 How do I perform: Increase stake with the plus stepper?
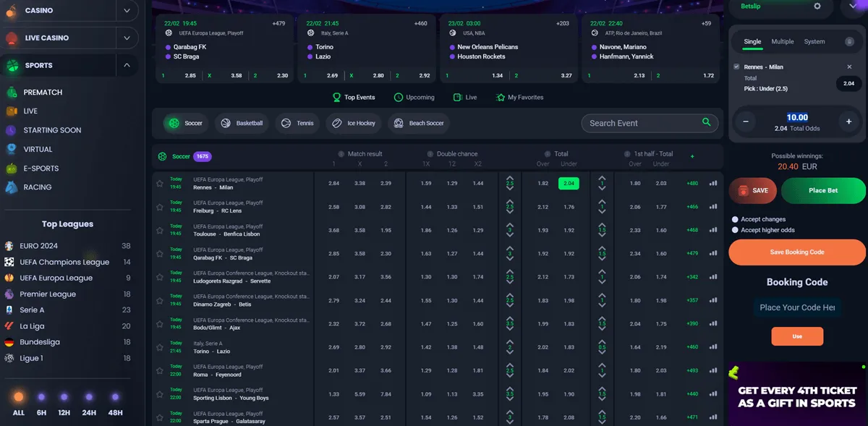(x=849, y=122)
